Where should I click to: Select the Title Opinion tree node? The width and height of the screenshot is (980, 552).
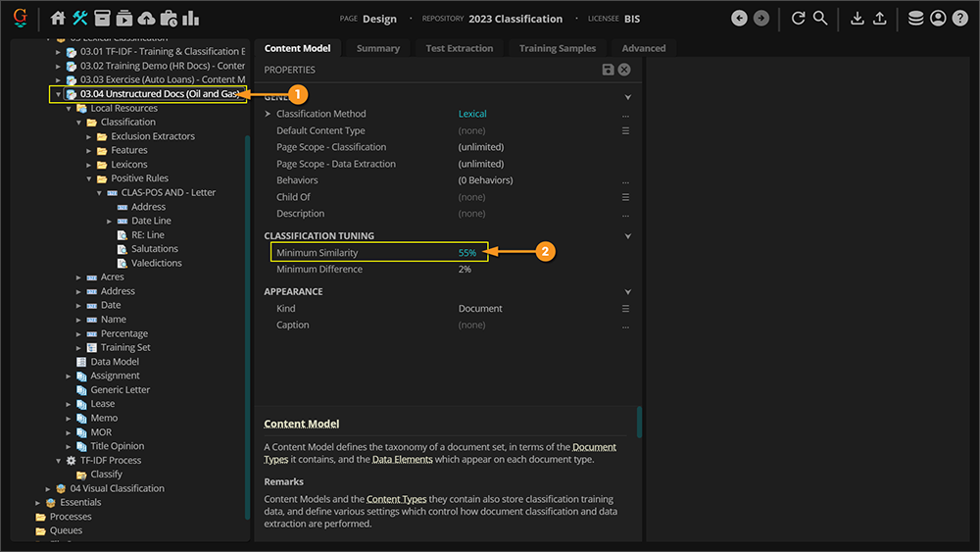[x=117, y=446]
